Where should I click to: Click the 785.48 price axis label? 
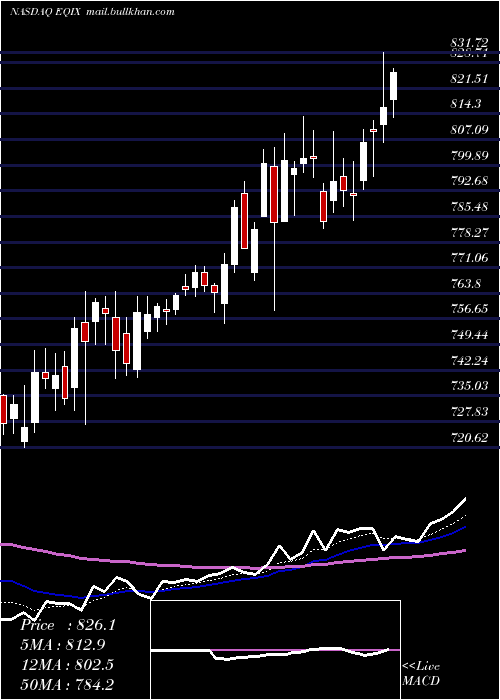tap(469, 207)
